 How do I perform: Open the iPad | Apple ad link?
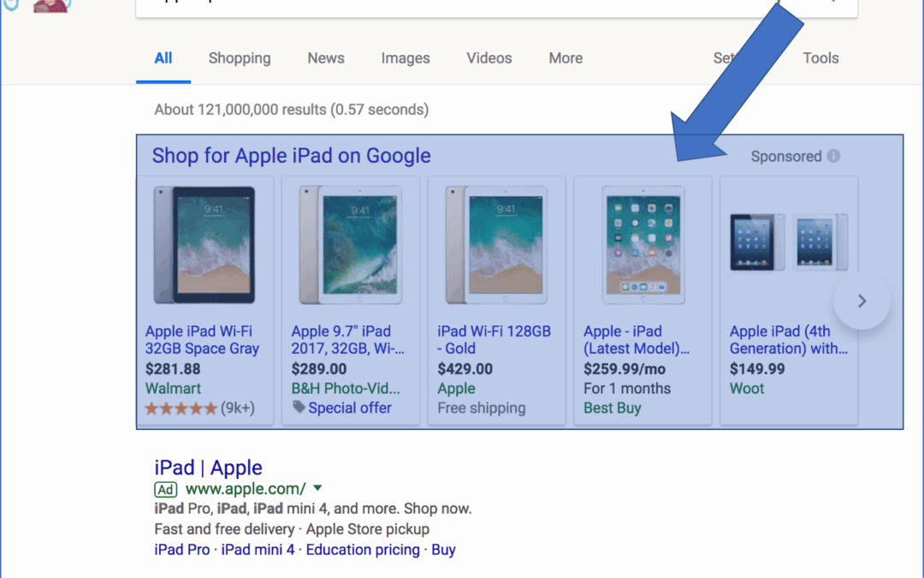click(208, 468)
